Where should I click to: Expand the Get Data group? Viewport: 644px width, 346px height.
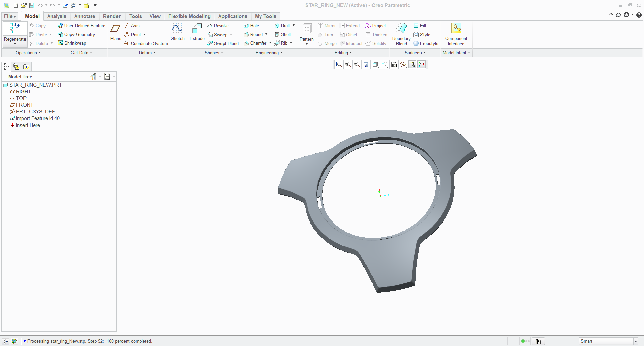pos(82,53)
